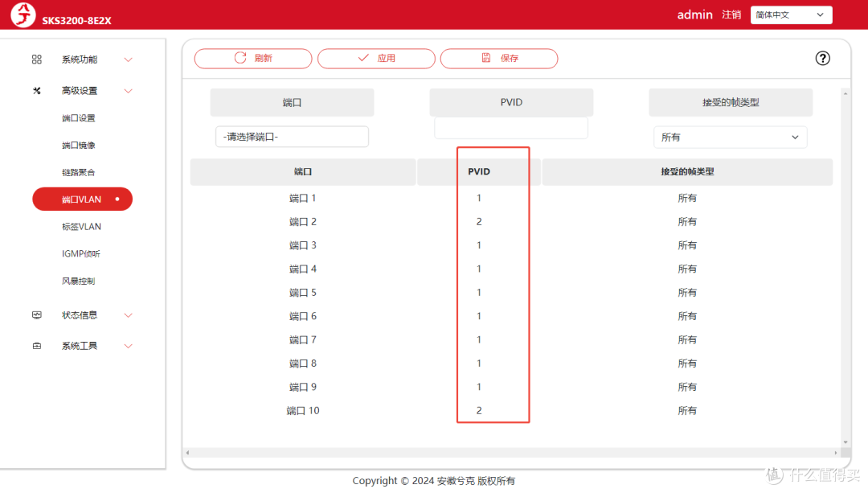Click the 请选择端口 port selection field

pyautogui.click(x=292, y=137)
